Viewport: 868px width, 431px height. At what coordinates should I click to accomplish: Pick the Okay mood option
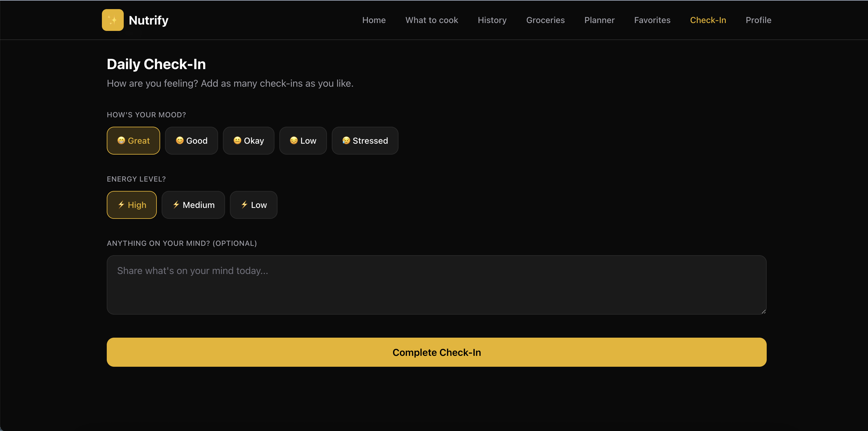tap(248, 141)
